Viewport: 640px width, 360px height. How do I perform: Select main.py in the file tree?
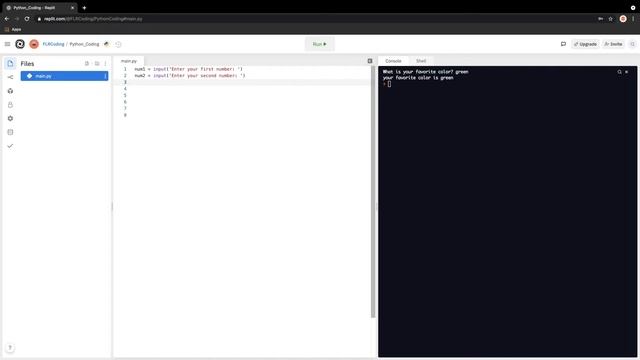click(x=64, y=76)
